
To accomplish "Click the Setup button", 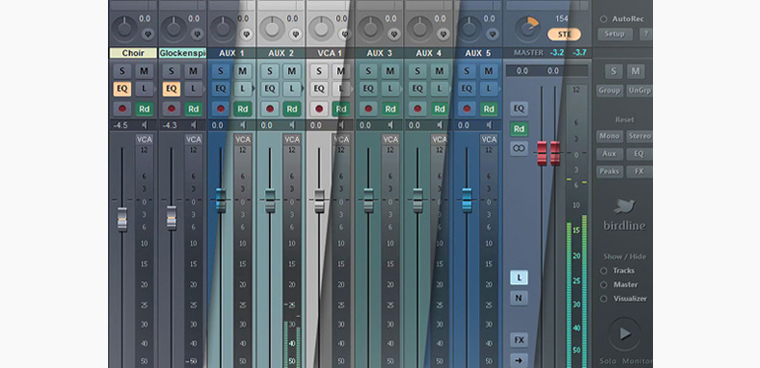I will coord(615,34).
